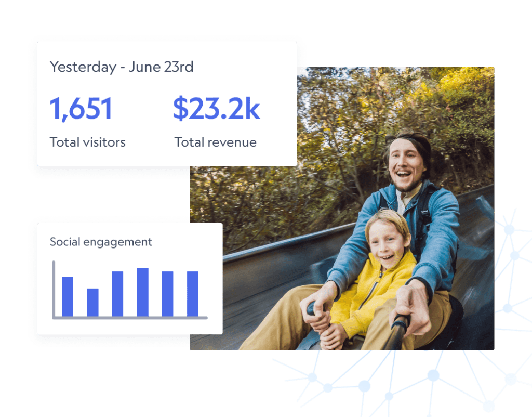Click the horizontal baseline of the bar chart

click(x=130, y=317)
